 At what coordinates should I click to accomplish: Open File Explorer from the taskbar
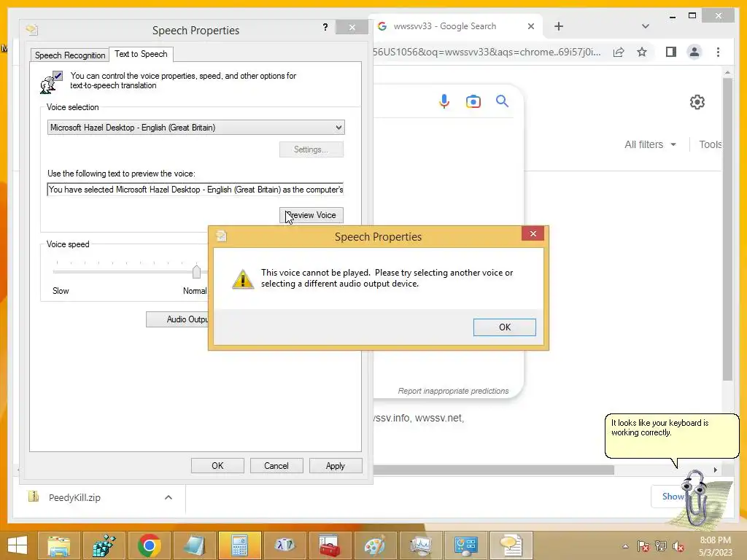coord(58,545)
